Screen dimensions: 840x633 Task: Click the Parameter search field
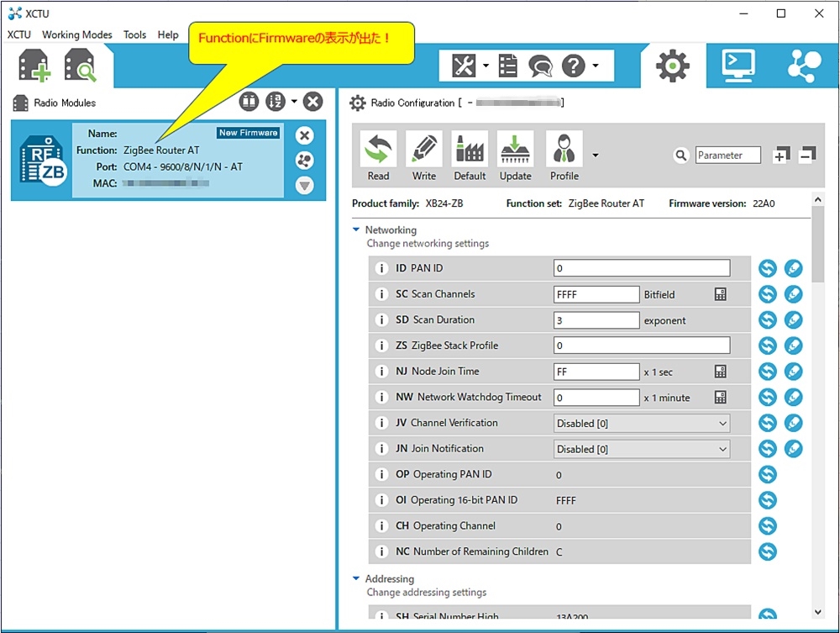(x=727, y=155)
